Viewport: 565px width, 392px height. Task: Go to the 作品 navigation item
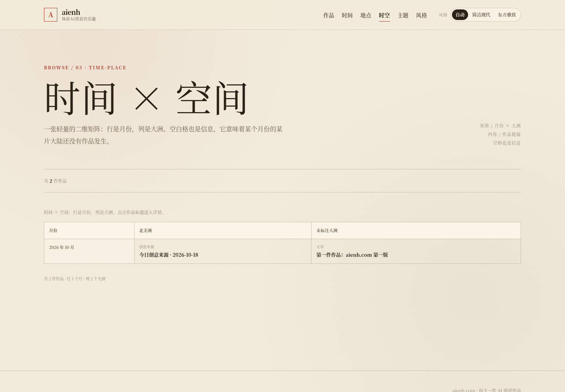coord(329,15)
